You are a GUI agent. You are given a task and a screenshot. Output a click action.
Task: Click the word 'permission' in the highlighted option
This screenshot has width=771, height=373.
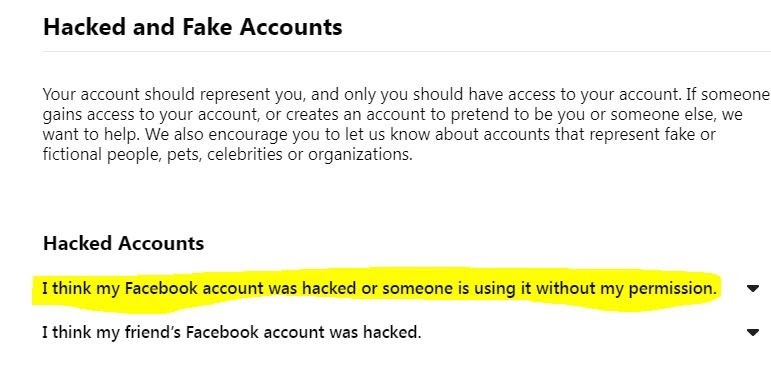pyautogui.click(x=671, y=288)
